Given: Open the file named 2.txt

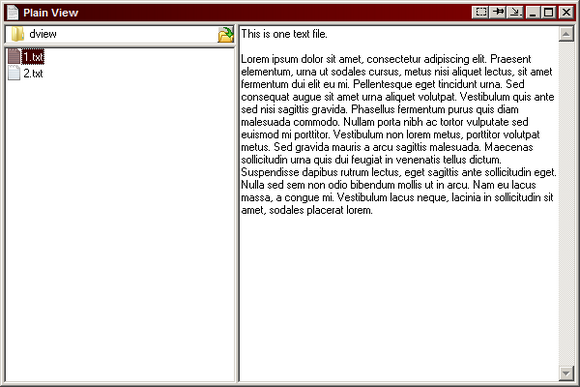Looking at the screenshot, I should pyautogui.click(x=33, y=73).
